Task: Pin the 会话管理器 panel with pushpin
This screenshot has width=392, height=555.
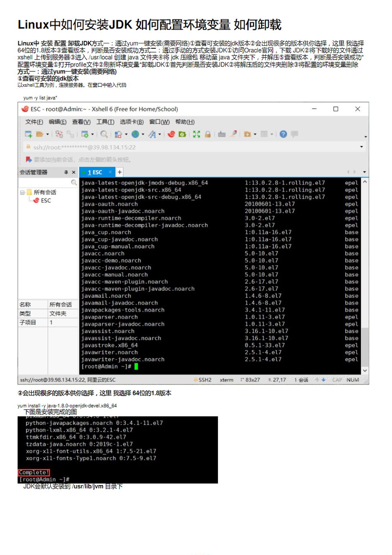Action: [66, 172]
